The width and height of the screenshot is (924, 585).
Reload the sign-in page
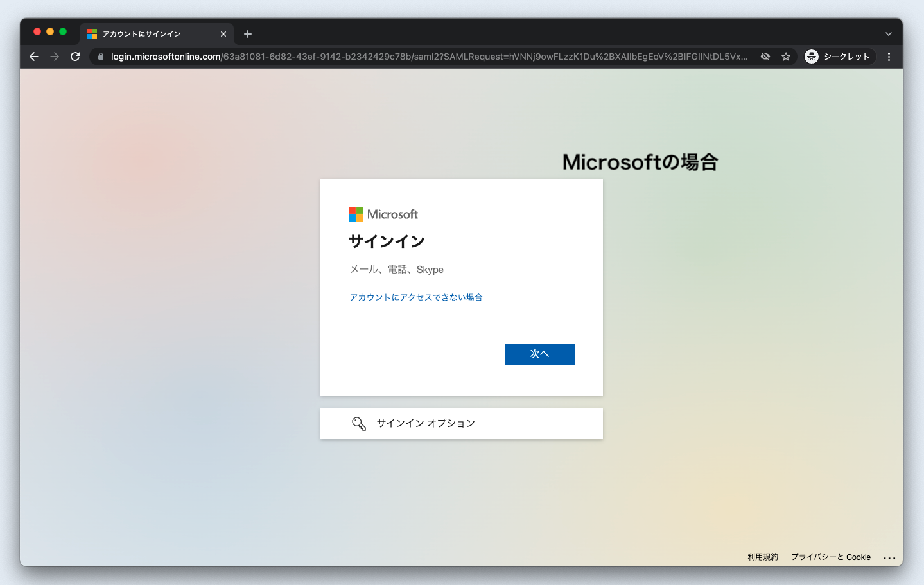coord(74,57)
